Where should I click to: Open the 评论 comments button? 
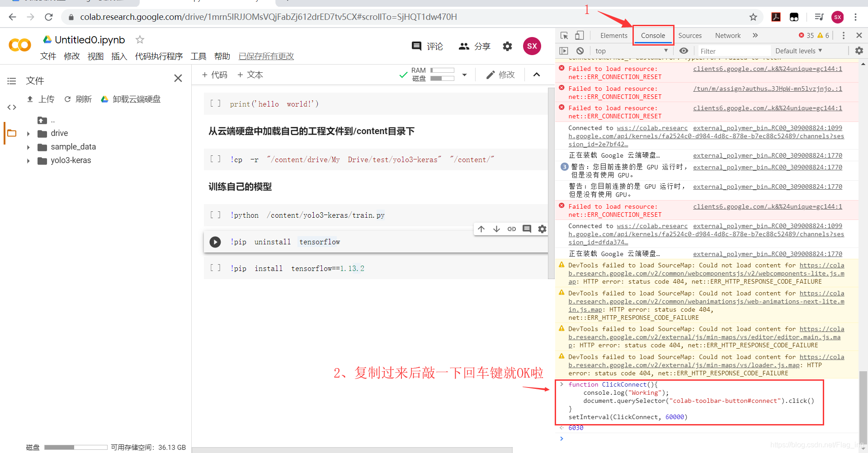pos(427,46)
